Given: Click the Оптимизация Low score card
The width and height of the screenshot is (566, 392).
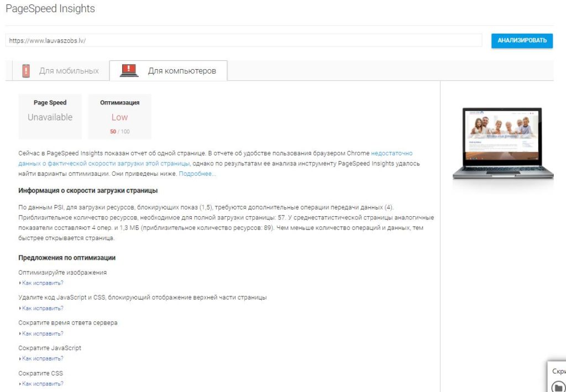Looking at the screenshot, I should [x=119, y=116].
